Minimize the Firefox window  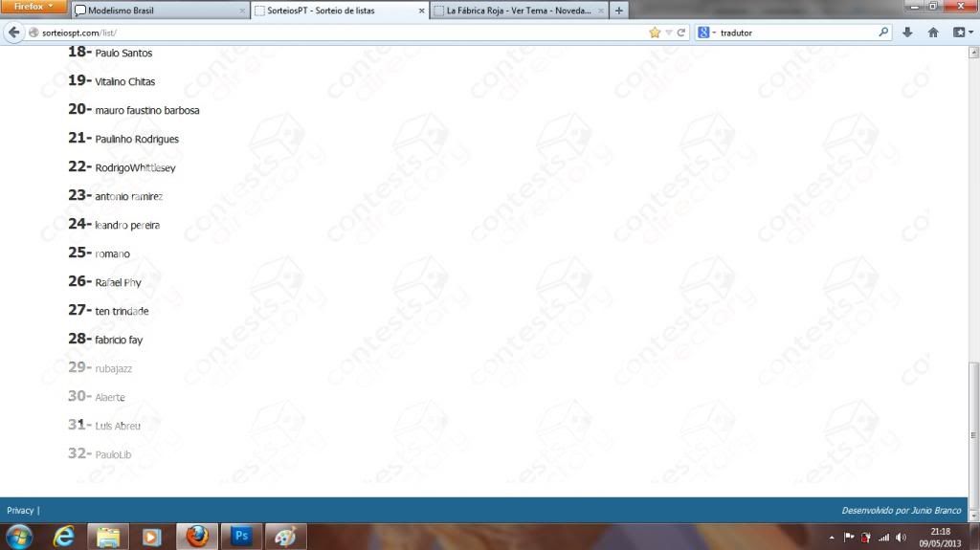(x=914, y=6)
